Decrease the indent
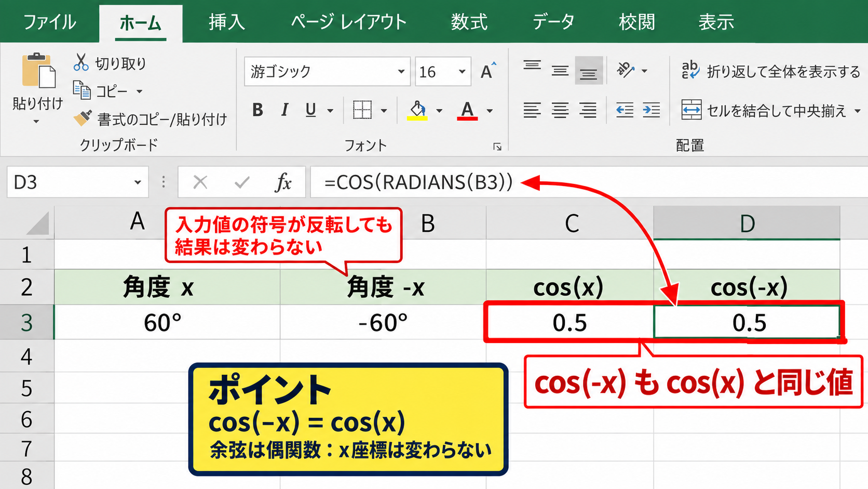868x489 pixels. (625, 110)
